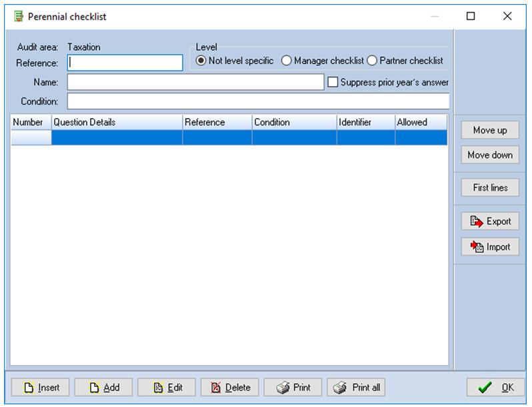
Task: Close the Perennial checklist window
Action: [x=507, y=16]
